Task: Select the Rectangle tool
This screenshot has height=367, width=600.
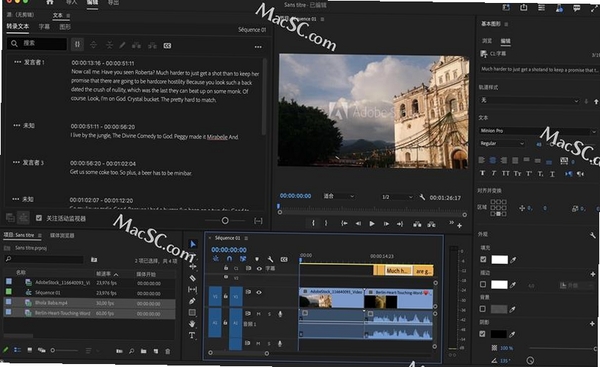Action: pos(192,313)
